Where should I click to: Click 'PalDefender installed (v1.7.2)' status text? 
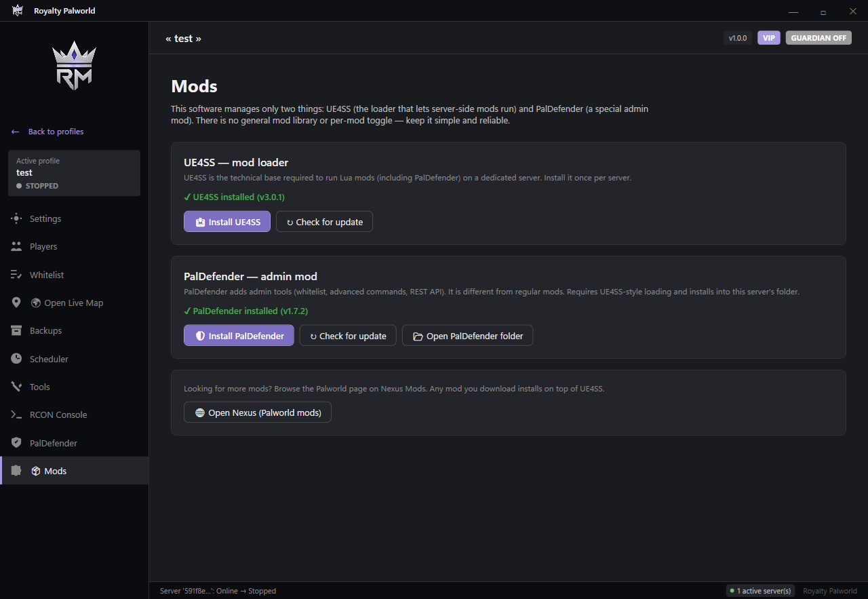pos(246,311)
